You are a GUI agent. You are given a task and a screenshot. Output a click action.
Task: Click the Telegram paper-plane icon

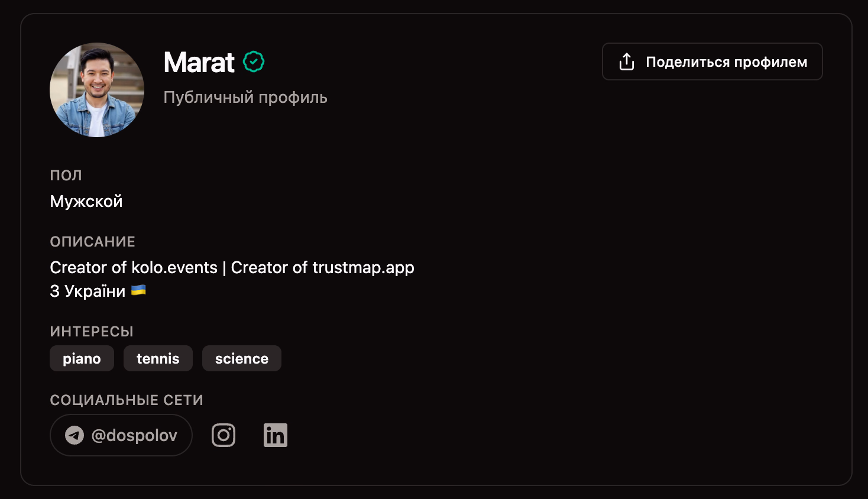click(x=75, y=436)
